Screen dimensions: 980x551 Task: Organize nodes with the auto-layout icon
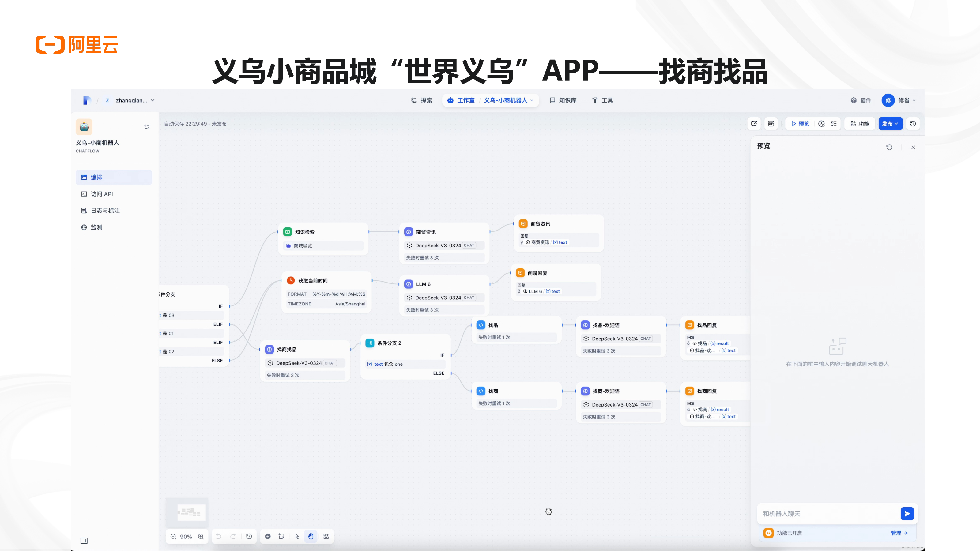[326, 536]
